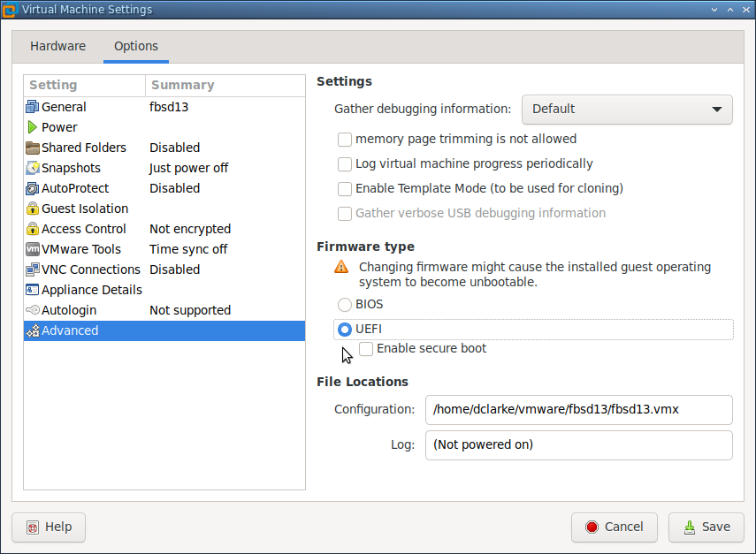Click the Setting column header
This screenshot has height=554, width=756.
tap(84, 86)
